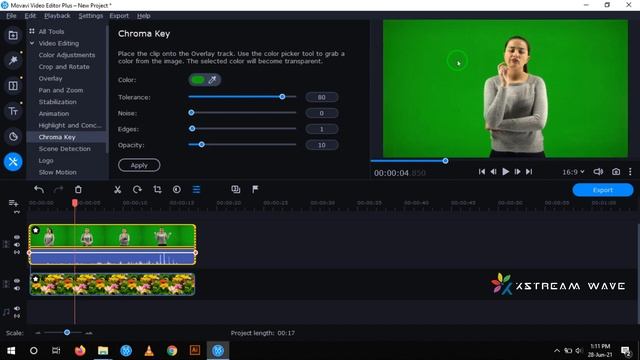
Task: Toggle the overlay track link icon
Action: tap(17, 252)
